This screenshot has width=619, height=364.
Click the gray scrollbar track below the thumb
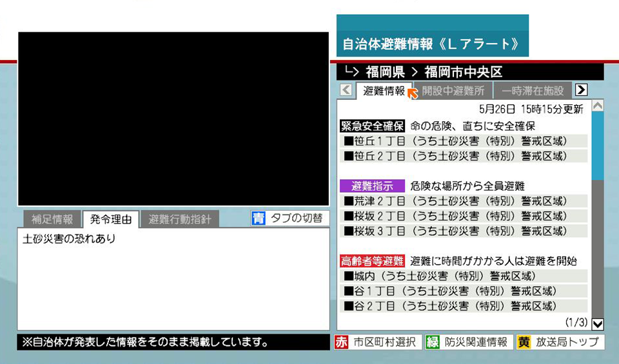coord(598,249)
